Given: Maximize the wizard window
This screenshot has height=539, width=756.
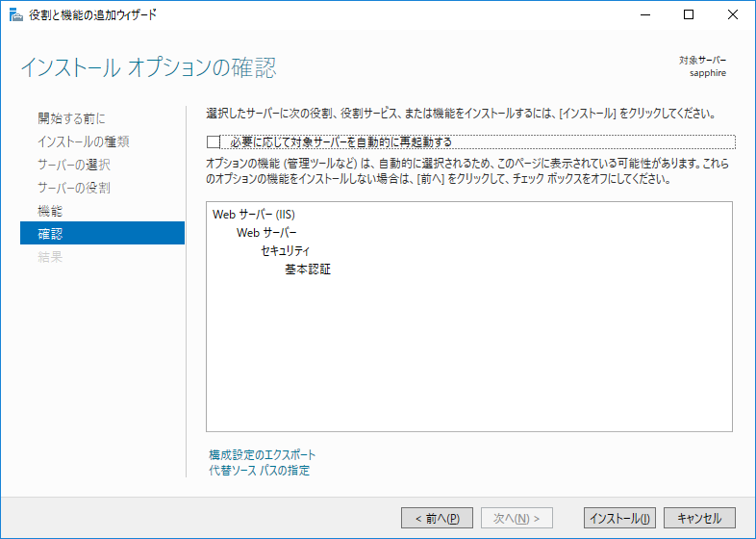Looking at the screenshot, I should (689, 14).
